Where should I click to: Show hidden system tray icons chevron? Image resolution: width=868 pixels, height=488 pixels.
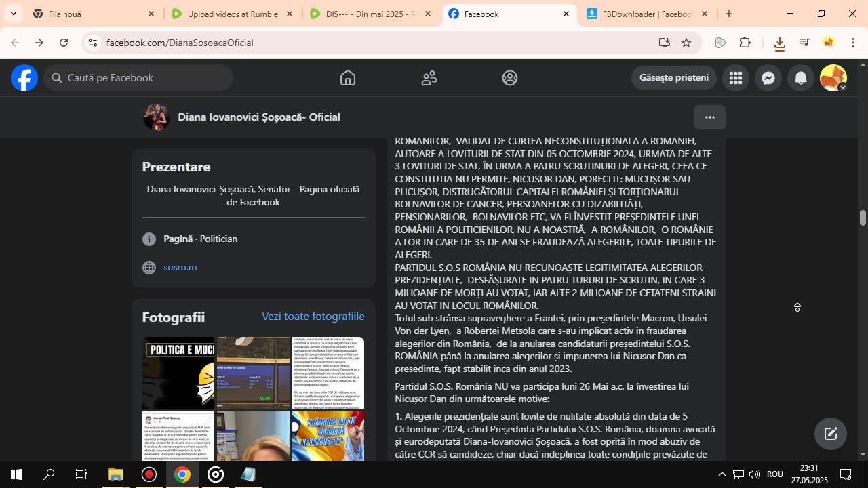tap(722, 474)
